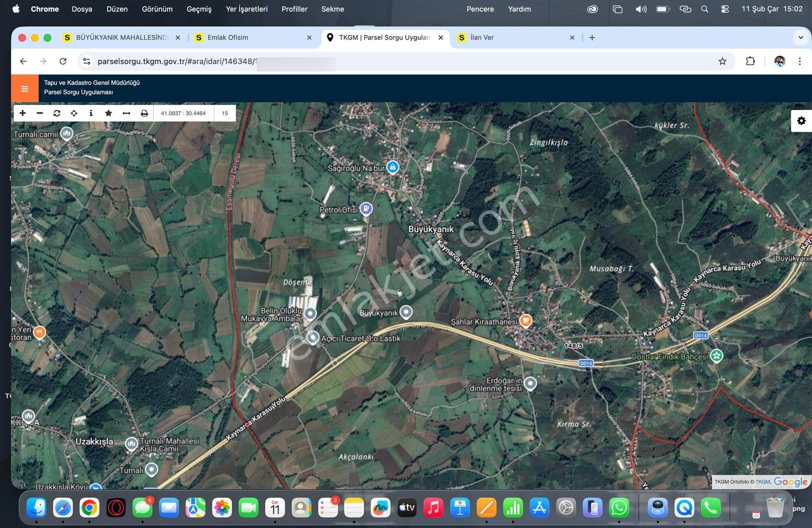Open map layer settings gear
812x528 pixels.
801,121
